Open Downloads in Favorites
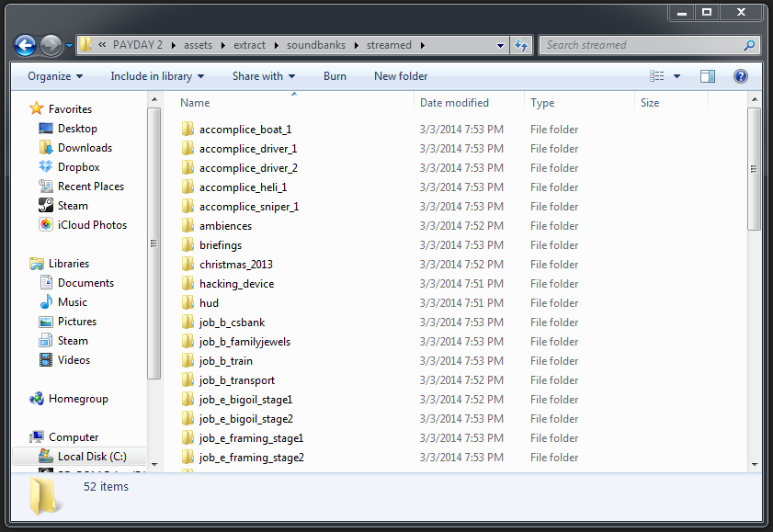773x532 pixels. click(x=85, y=148)
